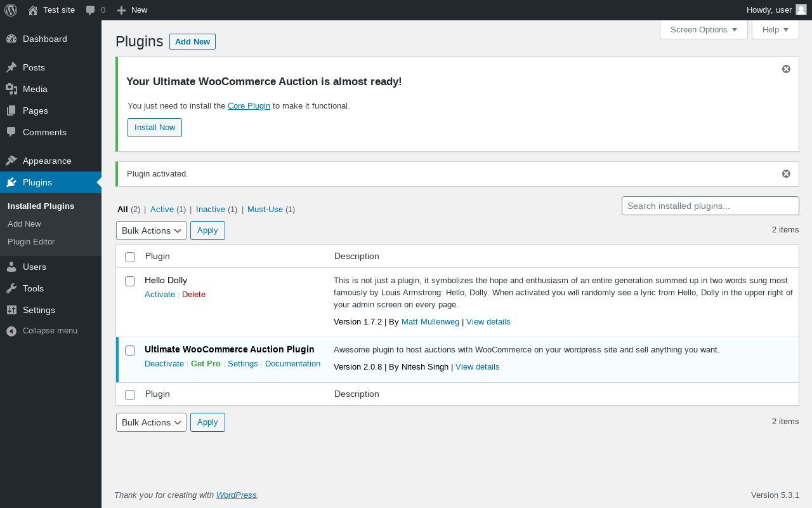
Task: Sort by Plugin column header
Action: pyautogui.click(x=157, y=256)
